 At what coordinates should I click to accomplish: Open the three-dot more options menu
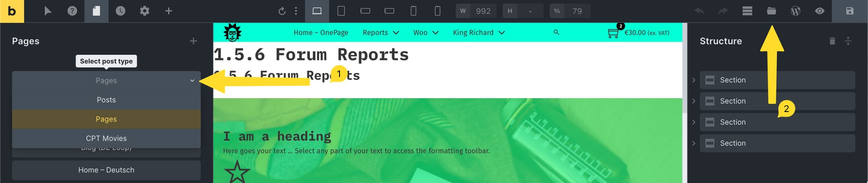click(296, 11)
